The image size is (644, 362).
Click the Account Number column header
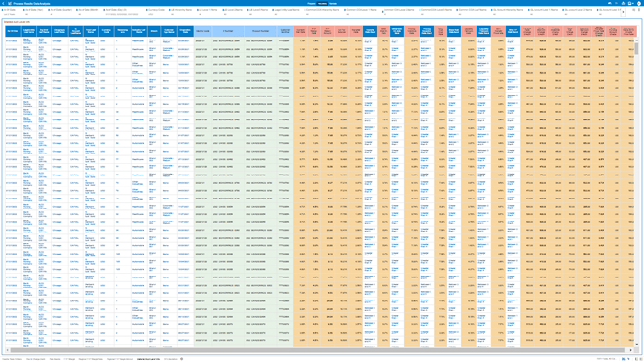coord(260,31)
